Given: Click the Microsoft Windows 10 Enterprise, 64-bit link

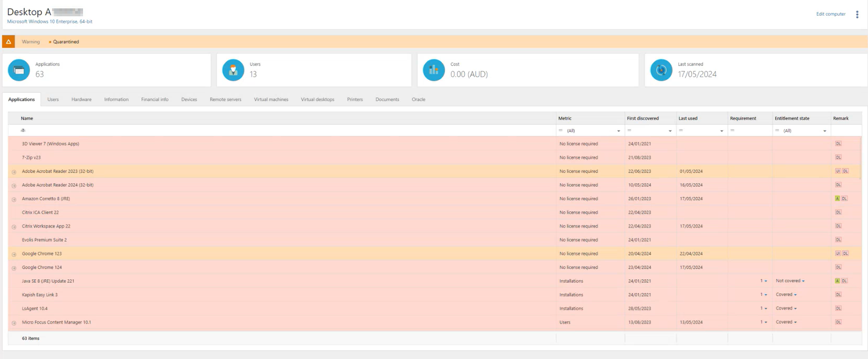Looking at the screenshot, I should (x=49, y=22).
